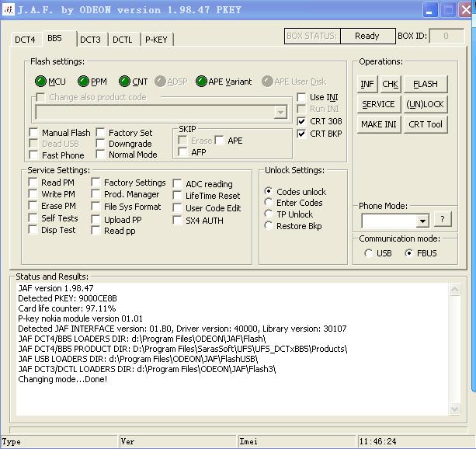Choose the TP Unlock radio button
The width and height of the screenshot is (476, 449).
click(269, 214)
